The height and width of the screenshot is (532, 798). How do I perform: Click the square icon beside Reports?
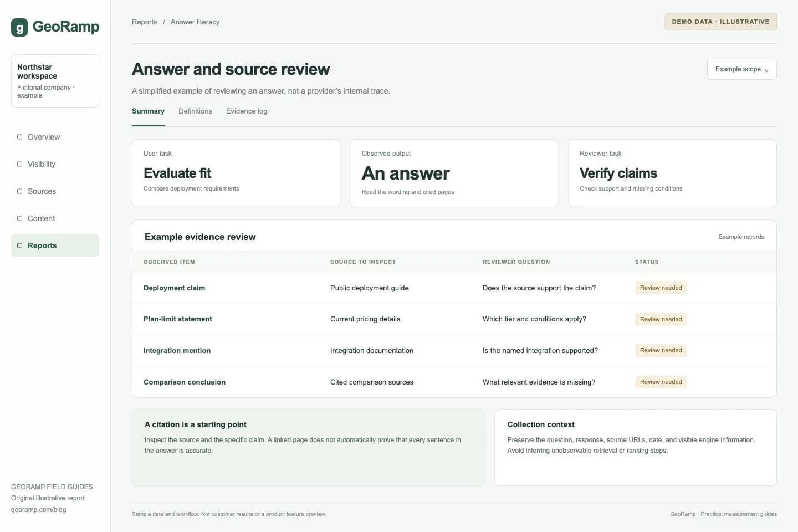pyautogui.click(x=20, y=245)
